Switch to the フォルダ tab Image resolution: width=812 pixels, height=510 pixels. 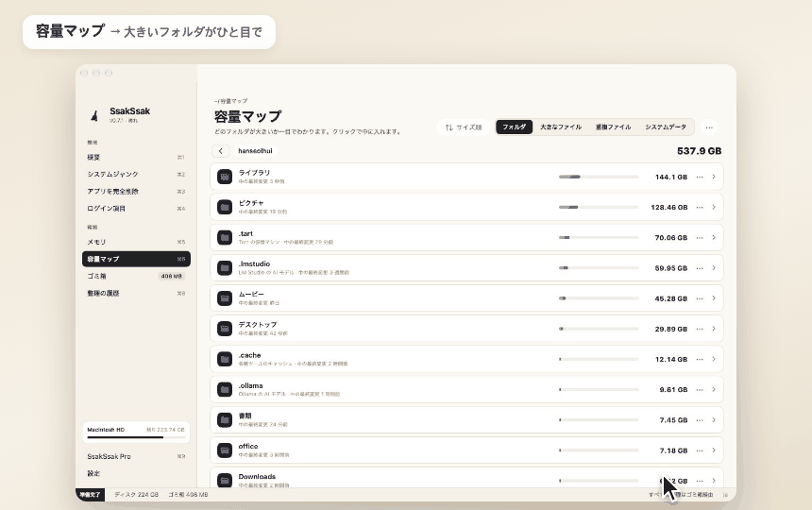point(515,127)
